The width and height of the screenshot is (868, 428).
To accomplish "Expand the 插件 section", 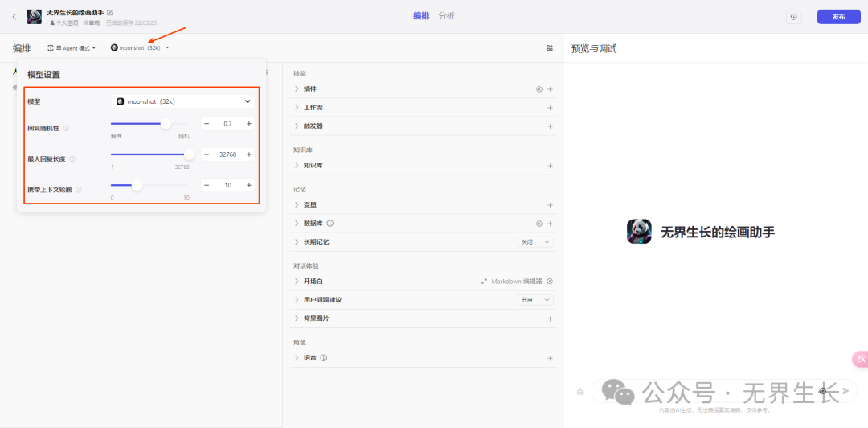I will 297,88.
